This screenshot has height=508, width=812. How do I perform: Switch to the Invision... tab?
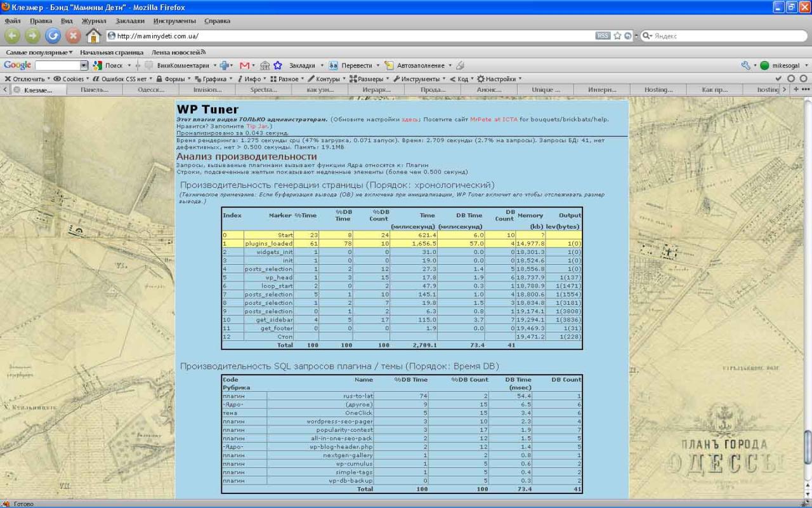click(207, 90)
